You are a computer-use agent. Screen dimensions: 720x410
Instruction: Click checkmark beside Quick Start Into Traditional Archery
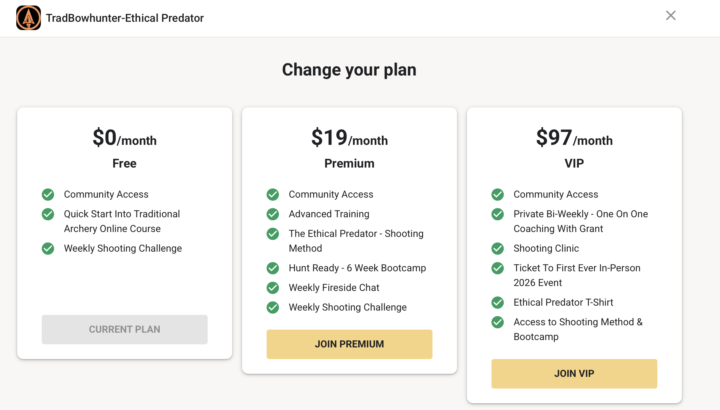48,214
